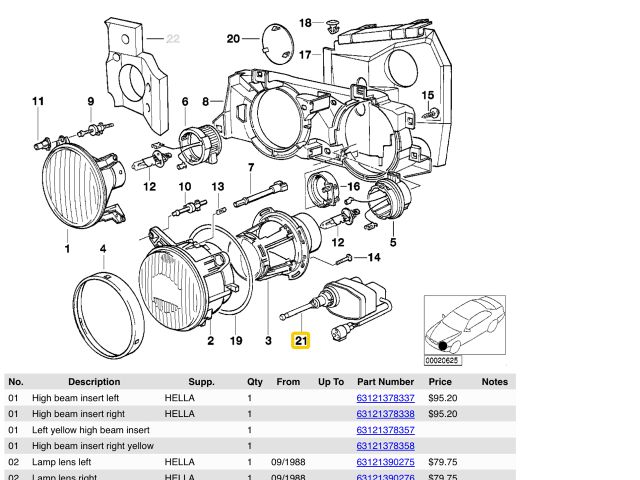The width and height of the screenshot is (640, 480).
Task: Open part link 63121378357
Action: pyautogui.click(x=385, y=430)
